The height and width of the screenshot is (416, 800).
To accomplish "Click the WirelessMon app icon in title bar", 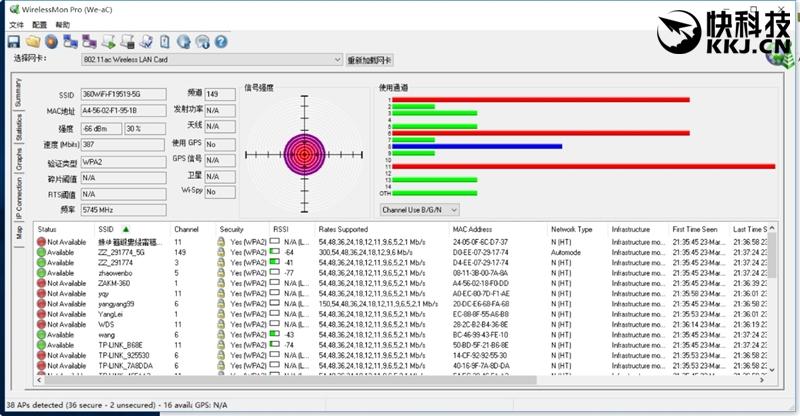I will (15, 9).
